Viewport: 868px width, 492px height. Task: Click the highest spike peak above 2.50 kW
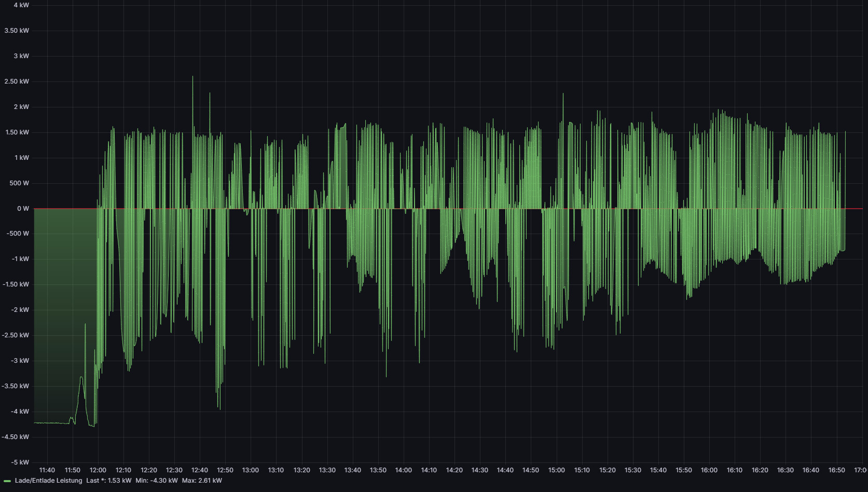click(192, 77)
